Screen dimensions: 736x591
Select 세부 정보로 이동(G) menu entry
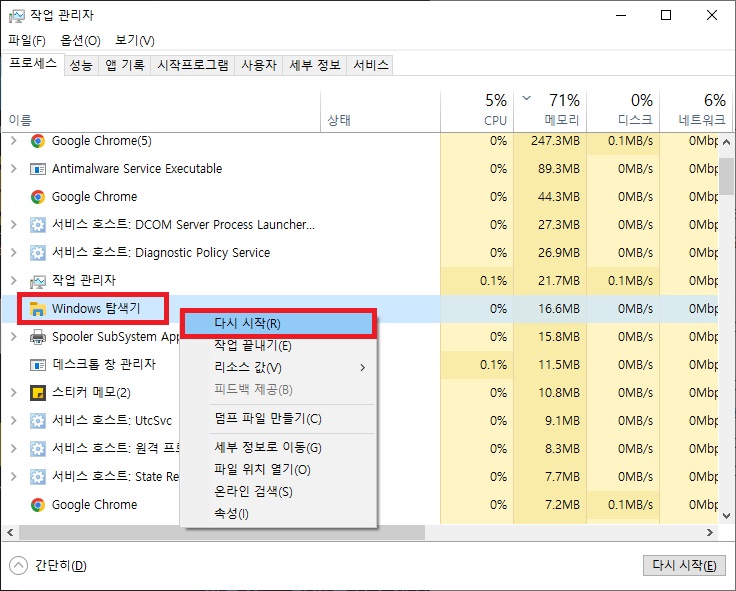(279, 447)
